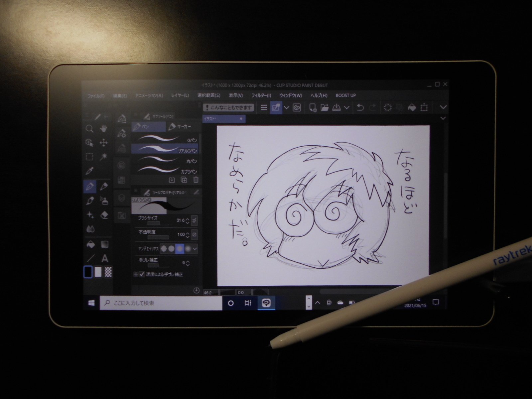Toggle the opacity effect button beside 不透明度

pos(194,235)
